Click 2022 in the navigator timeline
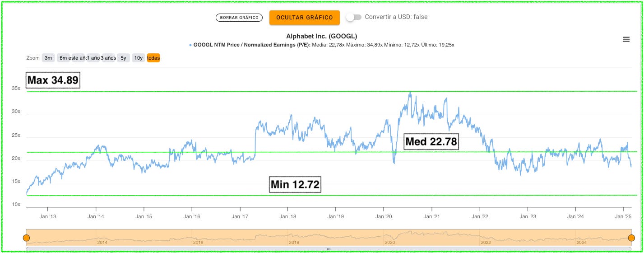The image size is (644, 253). click(x=485, y=242)
